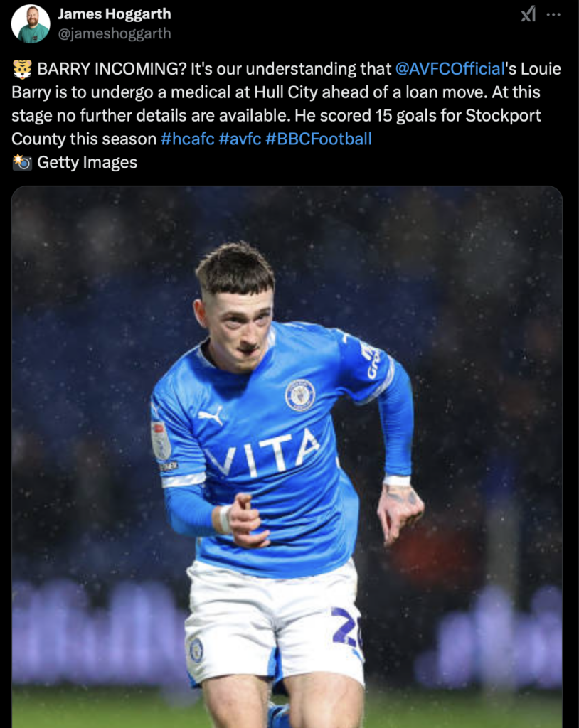Click the club crest on the white shorts

[196, 650]
